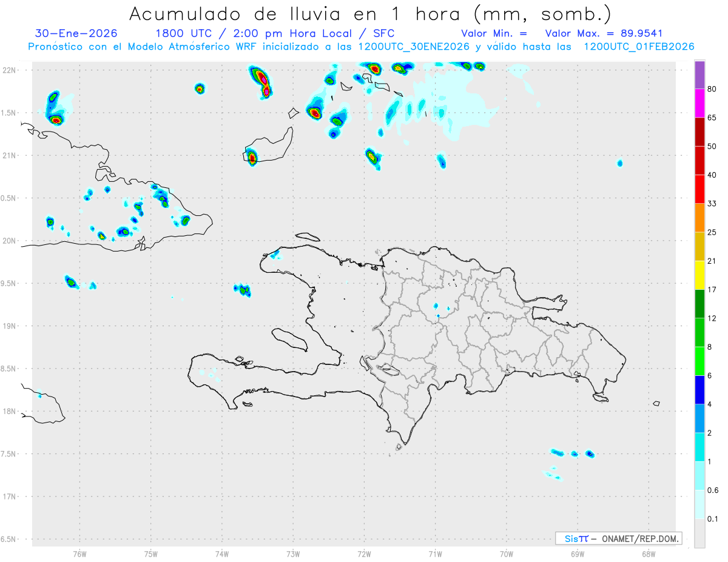Click the "76W" longitude label
728x562 pixels.
(79, 554)
